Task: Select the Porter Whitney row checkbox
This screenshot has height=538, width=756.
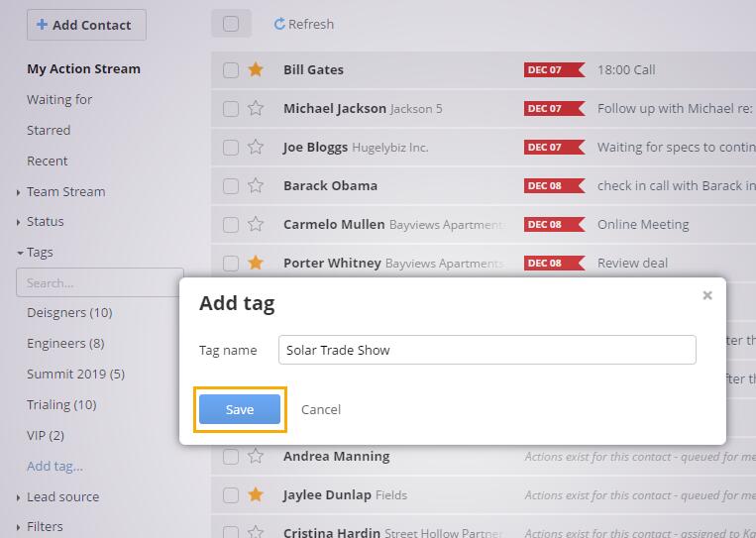Action: pos(231,263)
